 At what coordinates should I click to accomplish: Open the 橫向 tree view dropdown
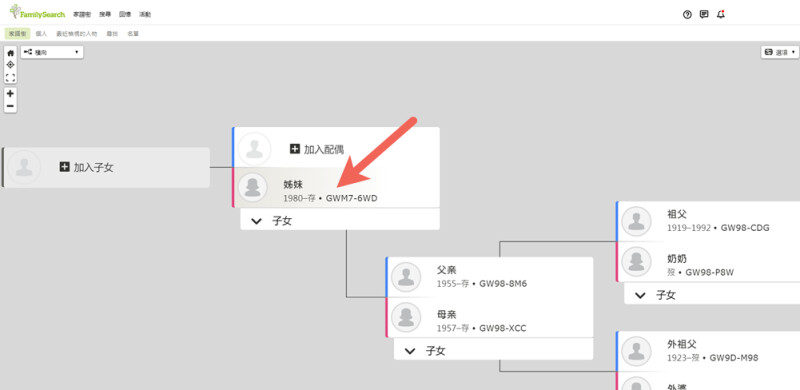pyautogui.click(x=52, y=52)
